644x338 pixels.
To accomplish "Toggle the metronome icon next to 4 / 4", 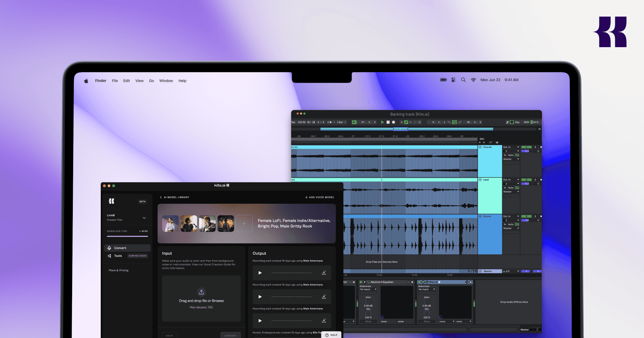I will pos(330,122).
